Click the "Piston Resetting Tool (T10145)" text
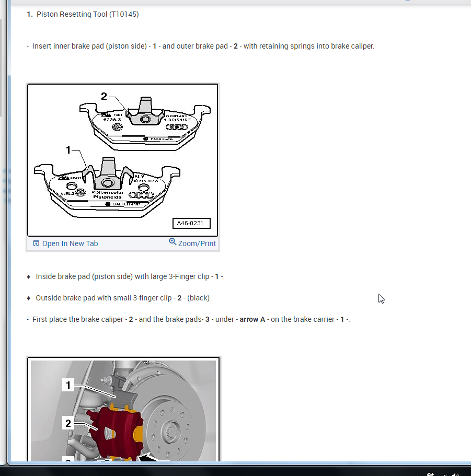The width and height of the screenshot is (471, 476). point(87,14)
